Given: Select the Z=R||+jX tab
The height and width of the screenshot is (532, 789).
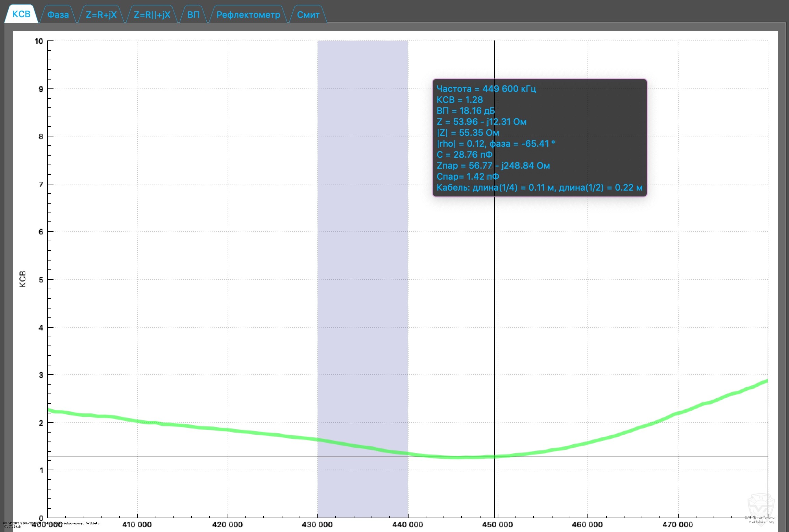Looking at the screenshot, I should coord(152,15).
